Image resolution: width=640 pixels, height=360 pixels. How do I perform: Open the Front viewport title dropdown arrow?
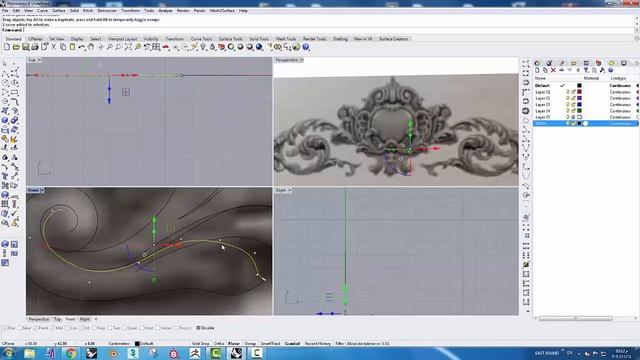42,190
